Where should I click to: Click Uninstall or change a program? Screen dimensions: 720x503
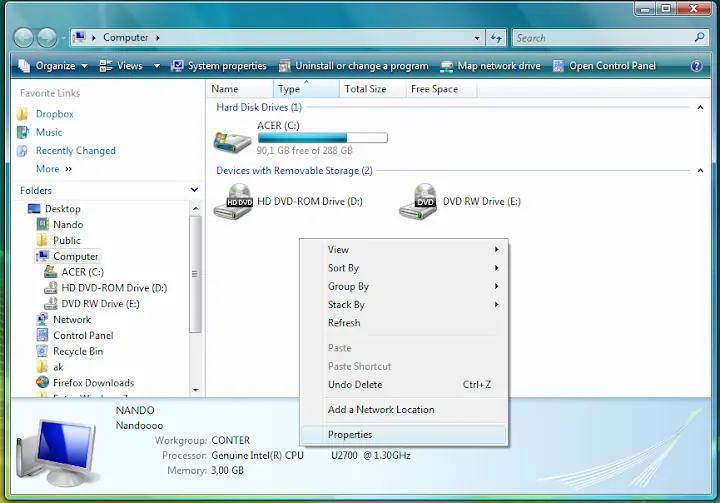[354, 66]
